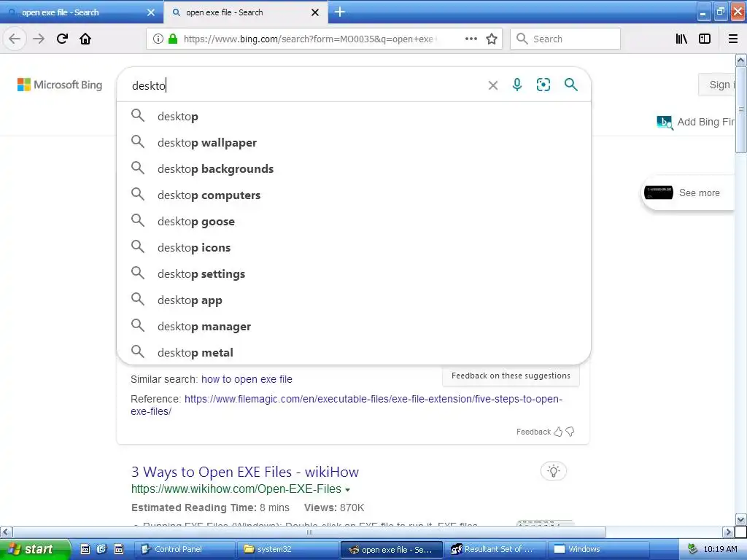This screenshot has width=747, height=560.
Task: Open the Windows Start menu
Action: [x=34, y=549]
